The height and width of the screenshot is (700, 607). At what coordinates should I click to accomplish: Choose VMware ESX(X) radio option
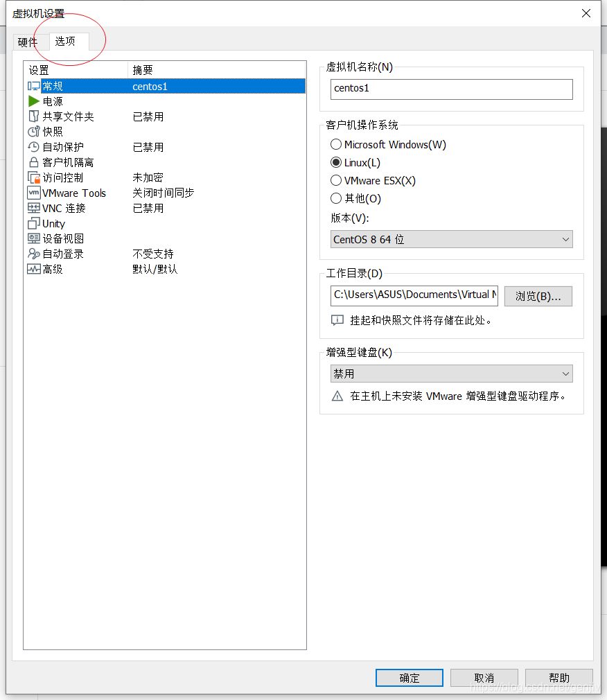pyautogui.click(x=336, y=180)
